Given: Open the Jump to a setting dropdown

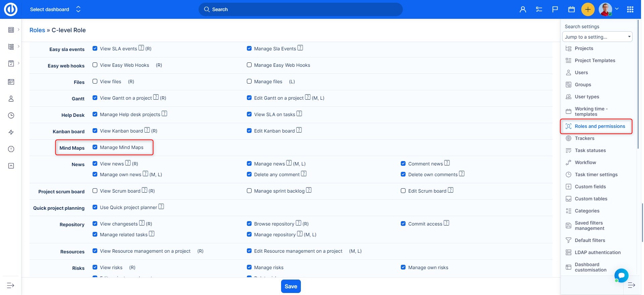Looking at the screenshot, I should tap(597, 37).
